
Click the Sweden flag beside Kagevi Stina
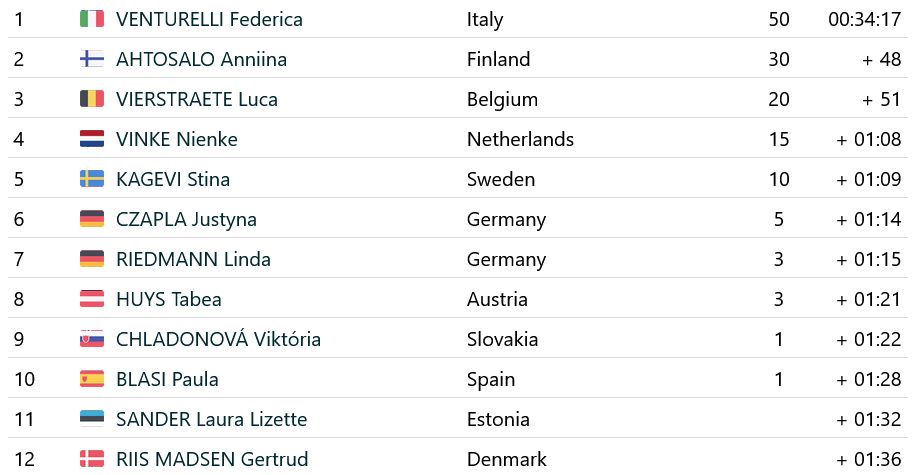91,179
